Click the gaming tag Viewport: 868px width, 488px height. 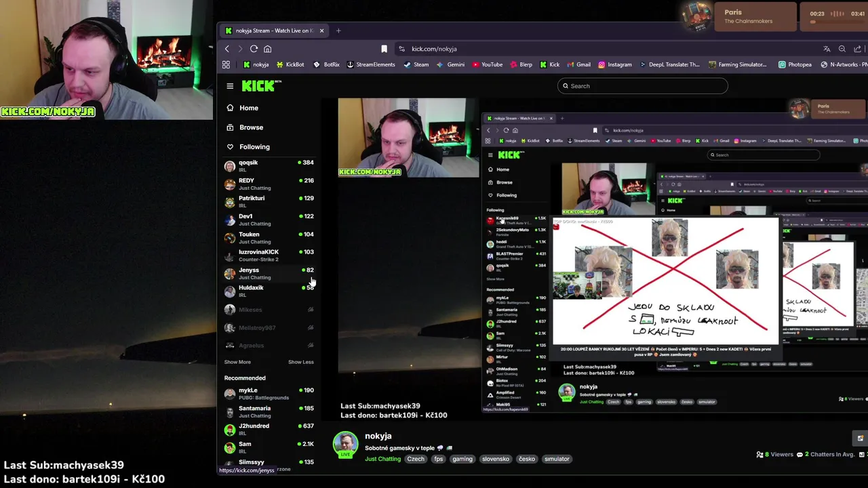pyautogui.click(x=462, y=459)
